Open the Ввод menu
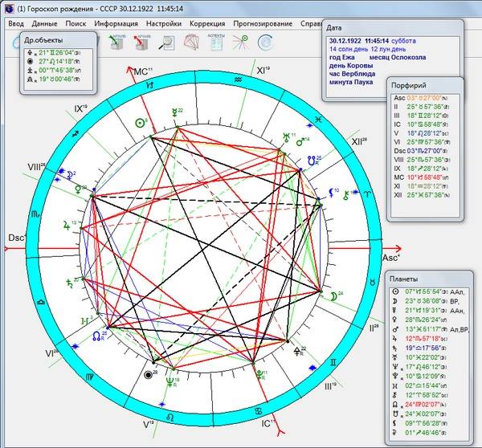This screenshot has width=482, height=448. pyautogui.click(x=16, y=23)
